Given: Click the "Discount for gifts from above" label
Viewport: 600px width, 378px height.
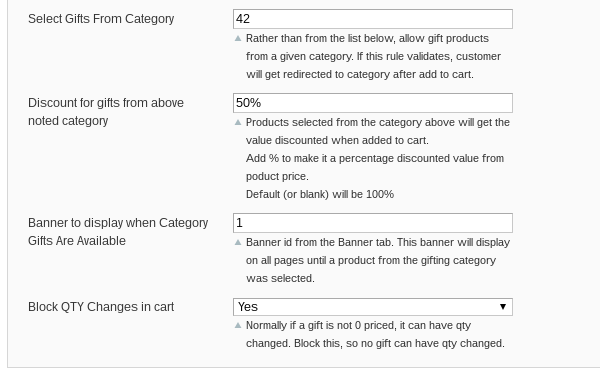Looking at the screenshot, I should 106,103.
